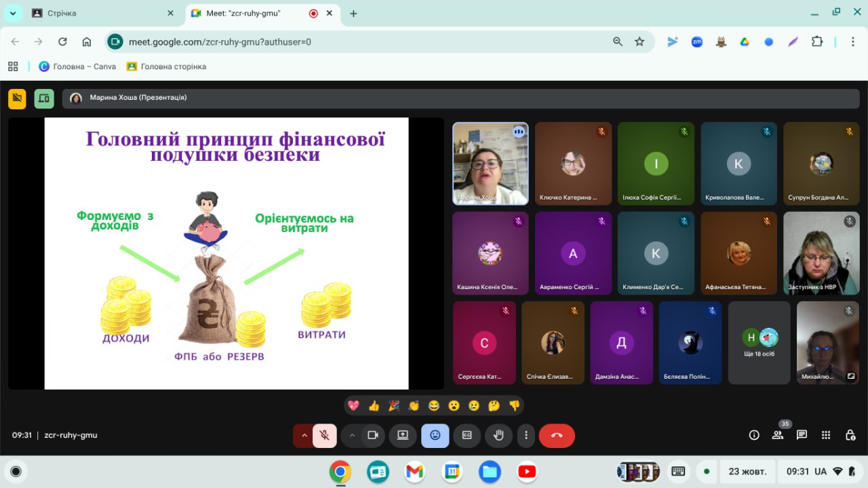This screenshot has width=868, height=488.
Task: Open the Головна – Canva bookmark
Action: click(x=77, y=67)
